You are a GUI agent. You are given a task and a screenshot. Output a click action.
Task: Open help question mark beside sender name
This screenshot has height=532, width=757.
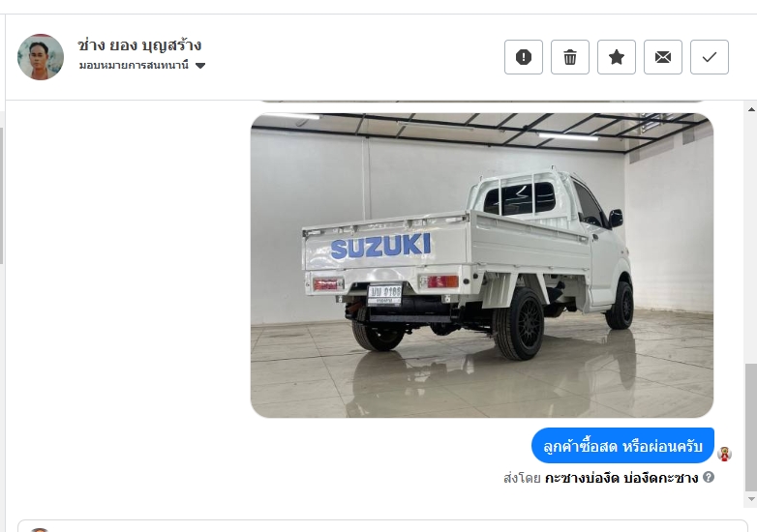[x=709, y=477]
